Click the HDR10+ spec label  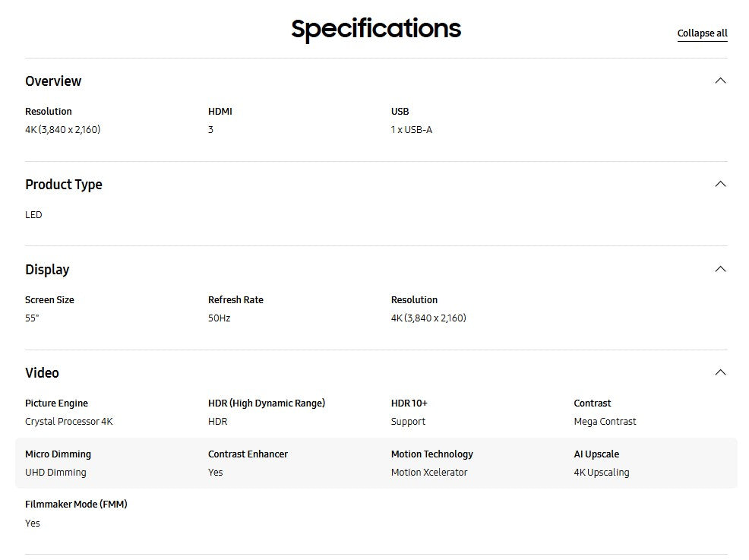click(x=409, y=403)
